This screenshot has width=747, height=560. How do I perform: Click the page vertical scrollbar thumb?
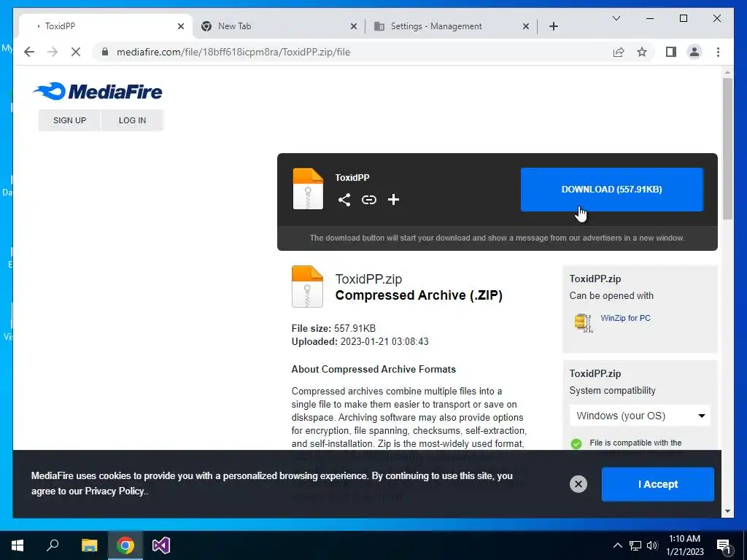(727, 149)
